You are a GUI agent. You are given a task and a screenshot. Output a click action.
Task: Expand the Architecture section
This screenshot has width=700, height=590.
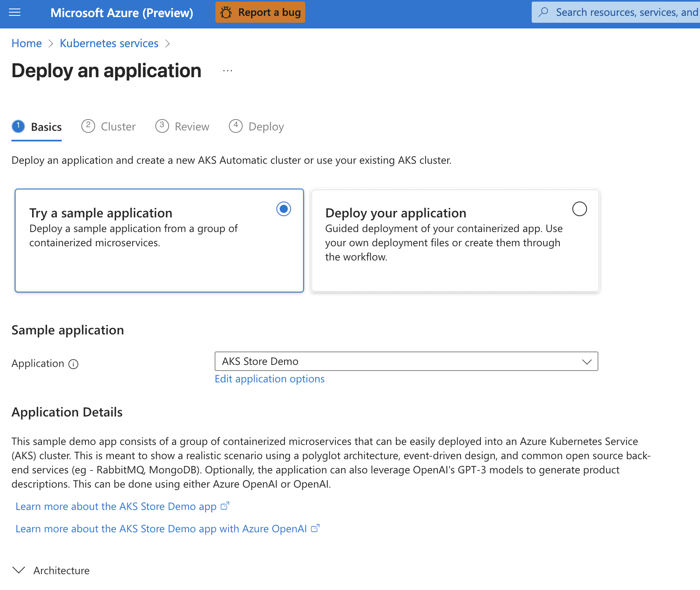click(x=51, y=570)
